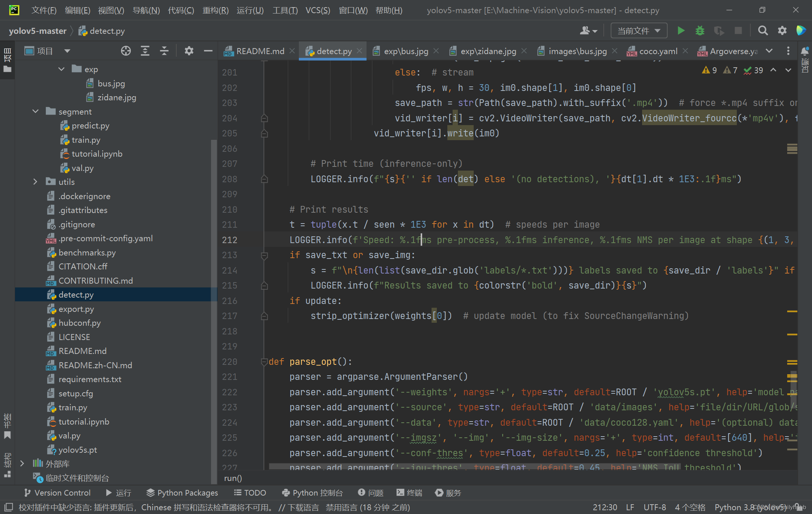Open 工具(T) menu
Image resolution: width=812 pixels, height=514 pixels.
(x=285, y=10)
